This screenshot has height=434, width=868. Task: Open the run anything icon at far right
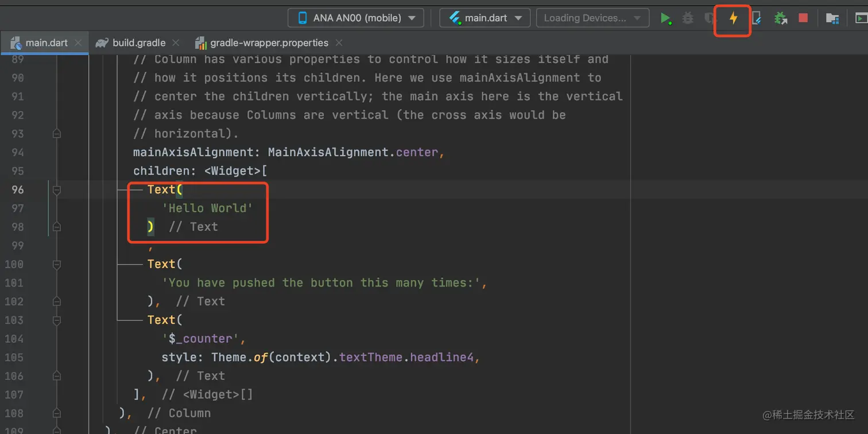point(861,18)
